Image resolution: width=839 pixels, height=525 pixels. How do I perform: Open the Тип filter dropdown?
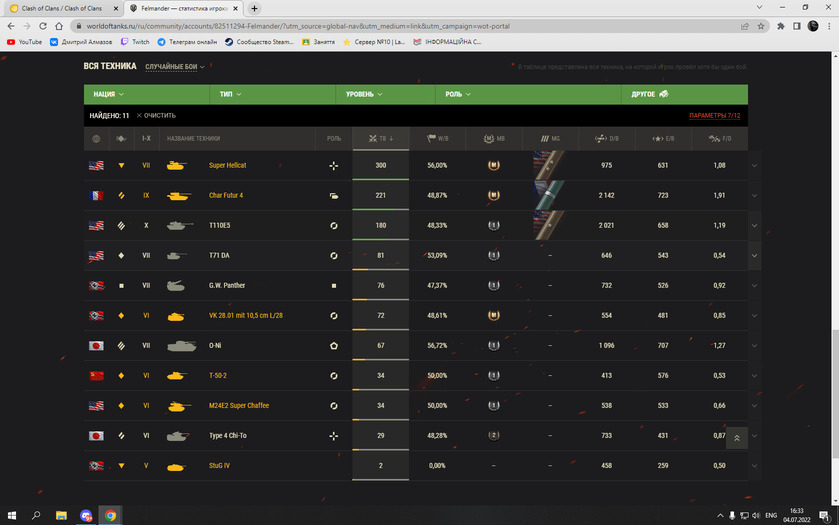point(273,94)
